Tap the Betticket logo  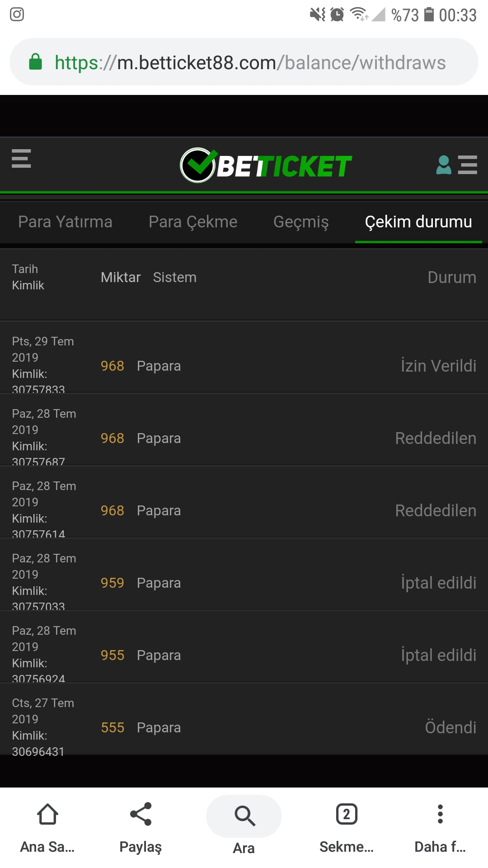266,165
